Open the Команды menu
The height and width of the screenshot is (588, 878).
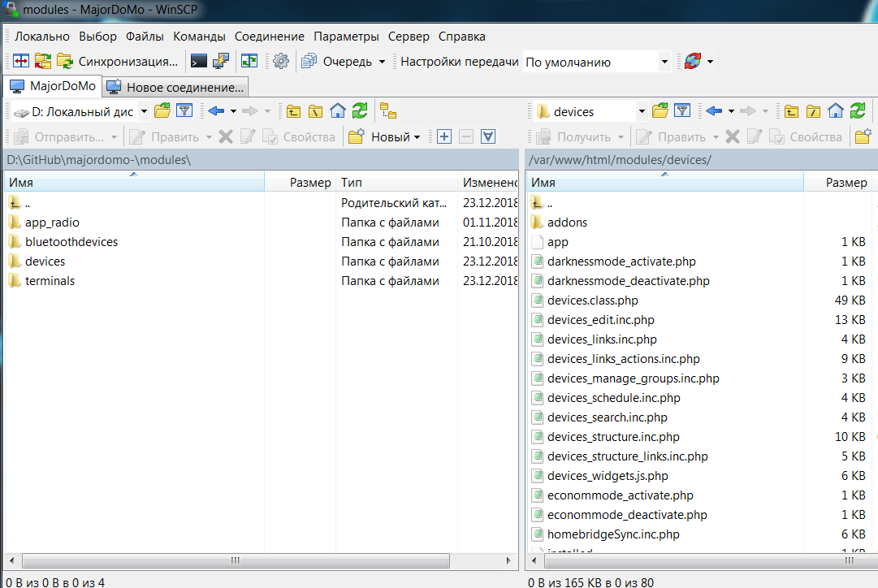tap(199, 37)
